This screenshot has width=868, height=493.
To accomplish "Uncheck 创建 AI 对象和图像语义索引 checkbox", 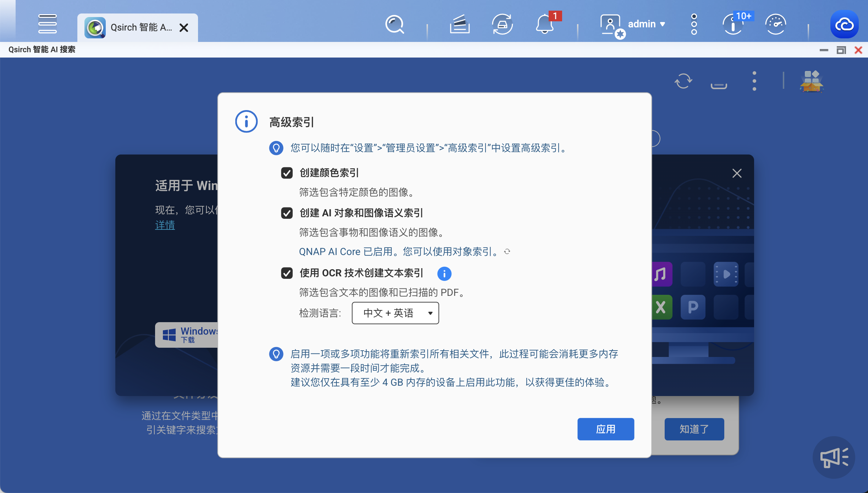I will pos(287,213).
